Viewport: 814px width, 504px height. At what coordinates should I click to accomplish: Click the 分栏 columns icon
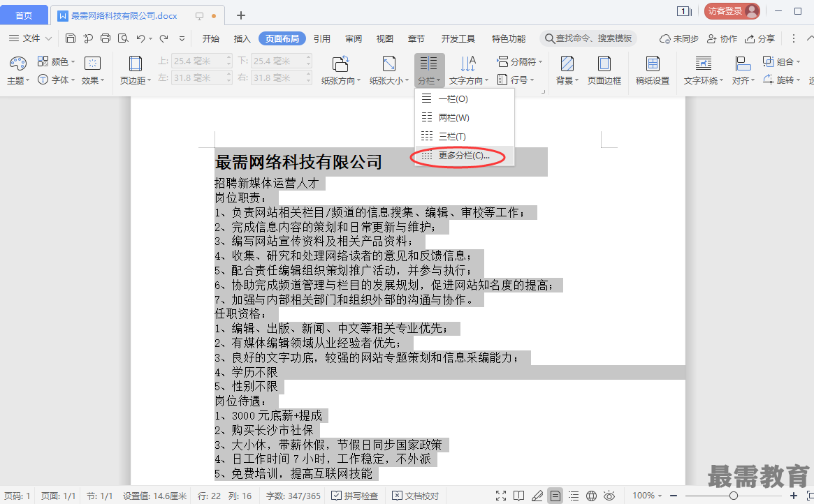428,64
